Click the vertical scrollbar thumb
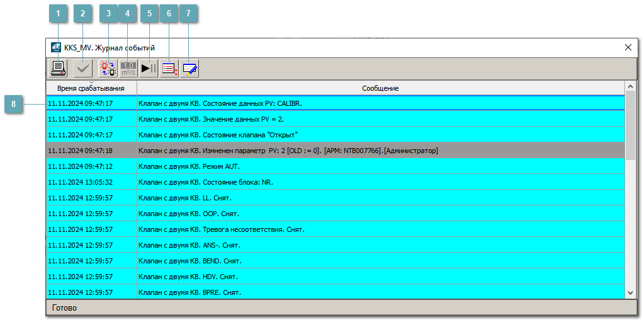The width and height of the screenshot is (644, 322). 631,126
